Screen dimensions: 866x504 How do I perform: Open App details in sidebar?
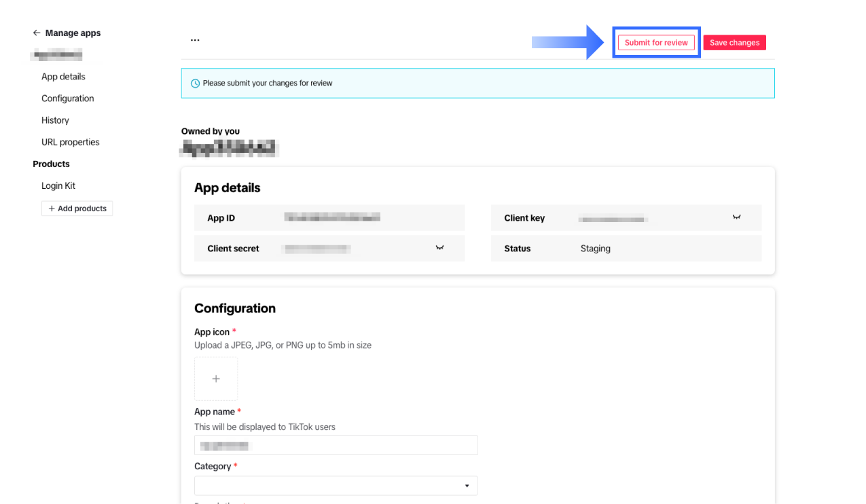point(63,77)
